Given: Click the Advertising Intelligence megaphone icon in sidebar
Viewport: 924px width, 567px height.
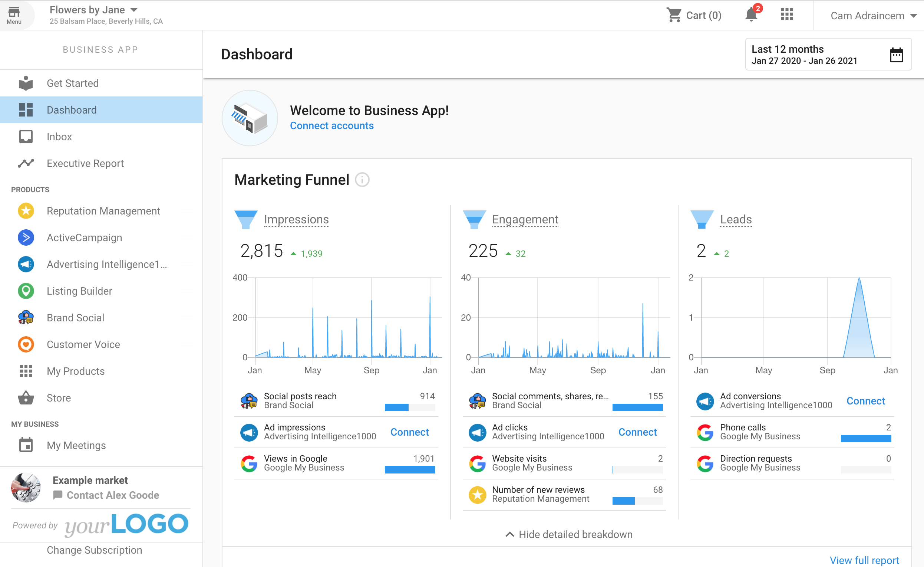Looking at the screenshot, I should (26, 264).
